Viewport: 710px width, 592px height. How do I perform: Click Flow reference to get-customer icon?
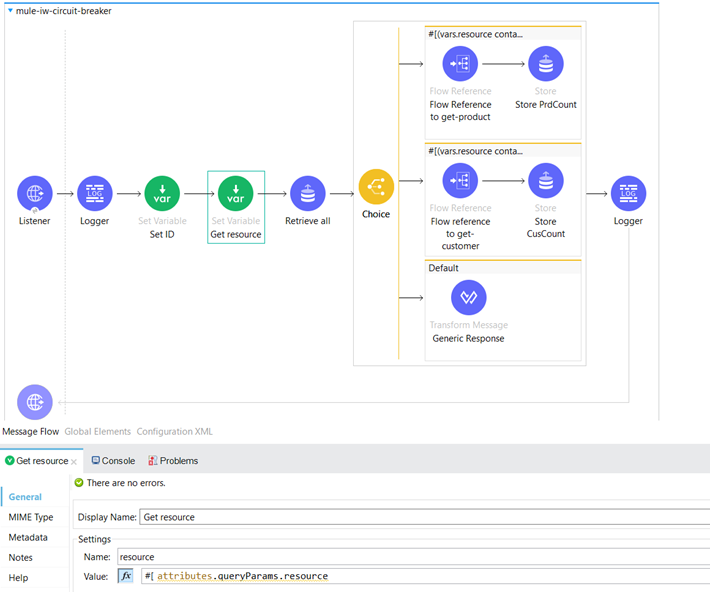[x=460, y=181]
